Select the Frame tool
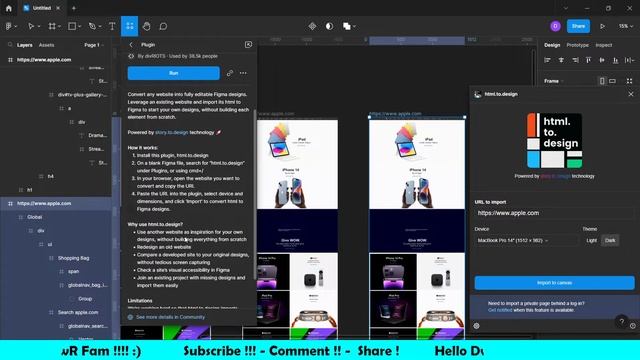This screenshot has height=360, width=640. [x=52, y=26]
